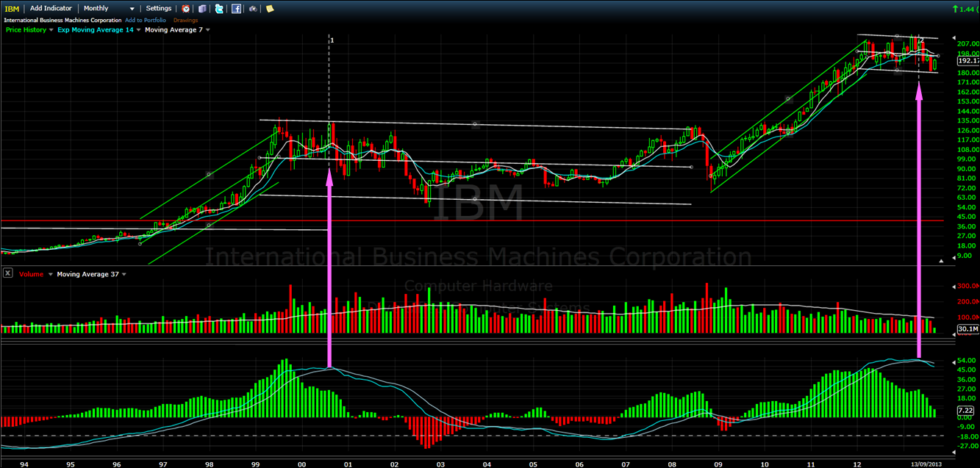Click the Exp Moving Average 14 label

pos(96,29)
